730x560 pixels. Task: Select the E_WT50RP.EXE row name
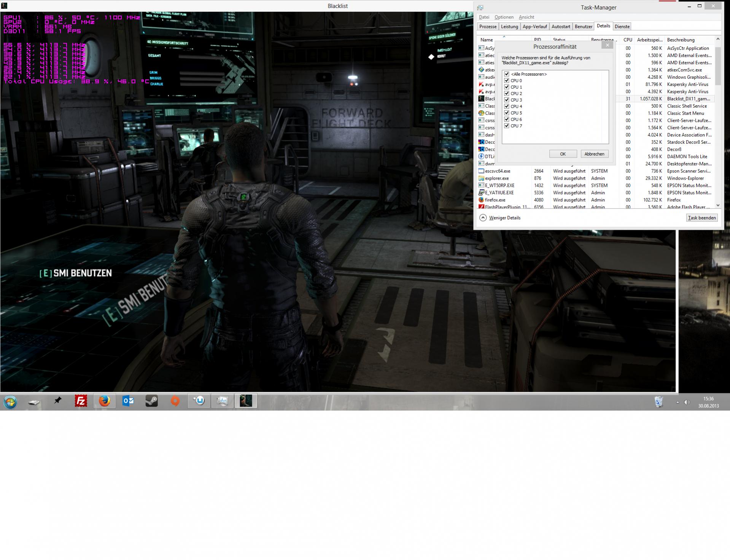tap(499, 186)
